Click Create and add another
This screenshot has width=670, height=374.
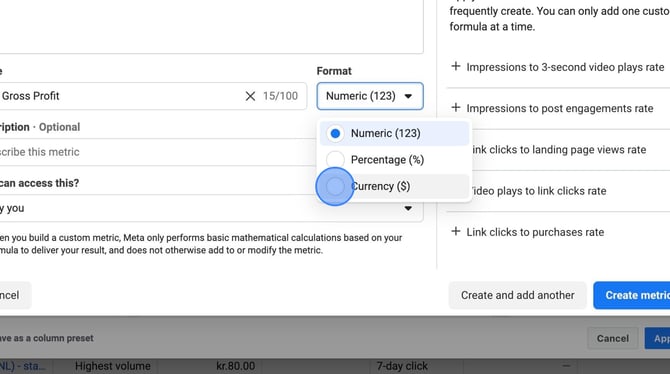tap(517, 295)
